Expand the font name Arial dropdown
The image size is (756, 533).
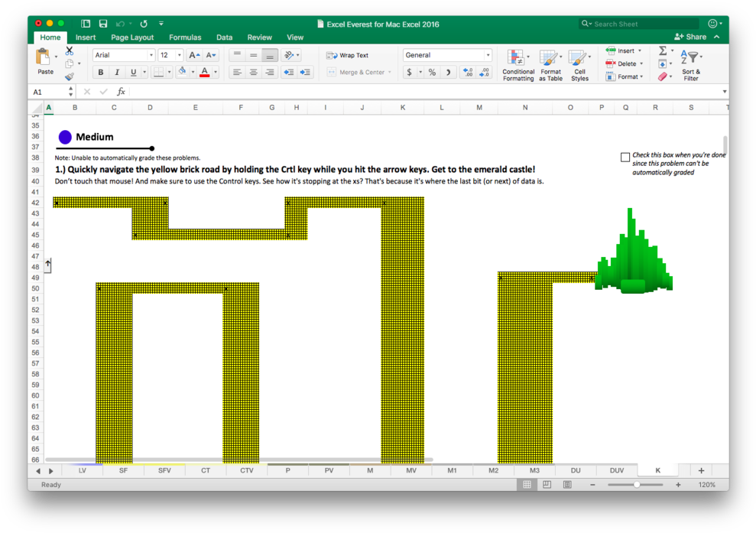click(x=151, y=55)
